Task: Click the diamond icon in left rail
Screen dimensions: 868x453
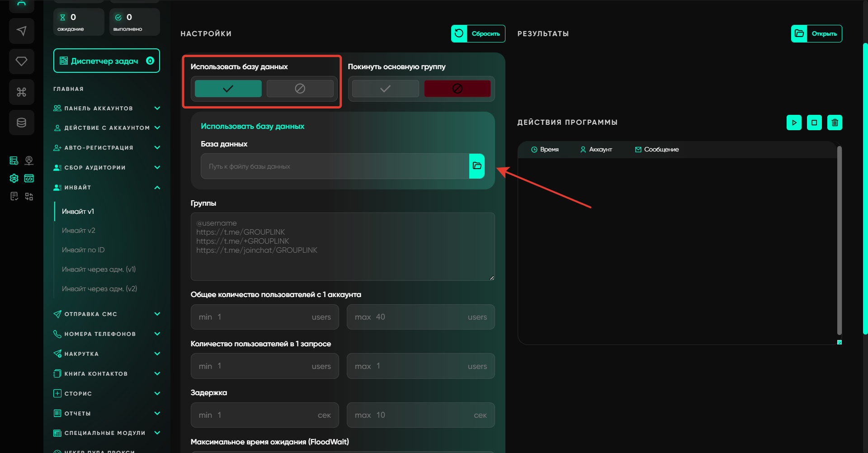Action: coord(21,61)
